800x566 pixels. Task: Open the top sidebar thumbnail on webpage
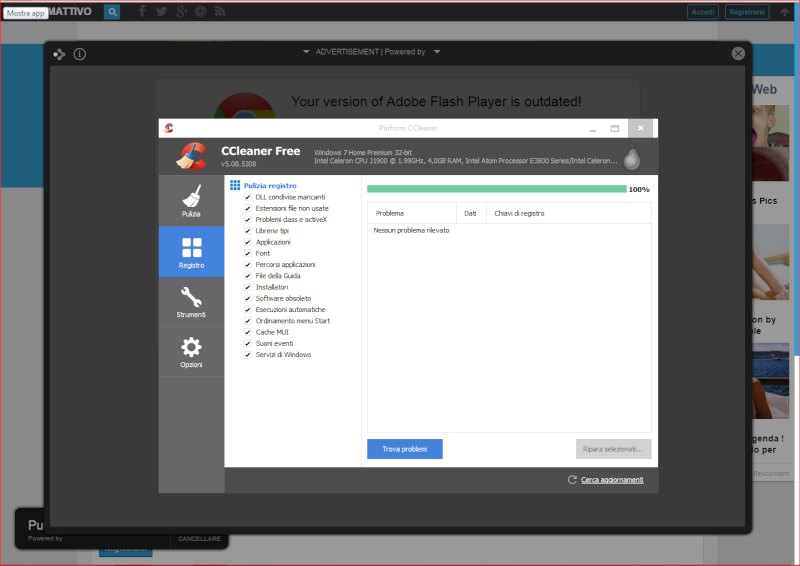pos(770,143)
